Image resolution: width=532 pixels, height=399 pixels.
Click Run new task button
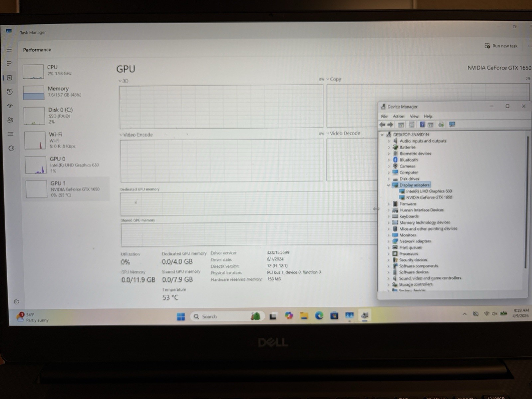[501, 46]
